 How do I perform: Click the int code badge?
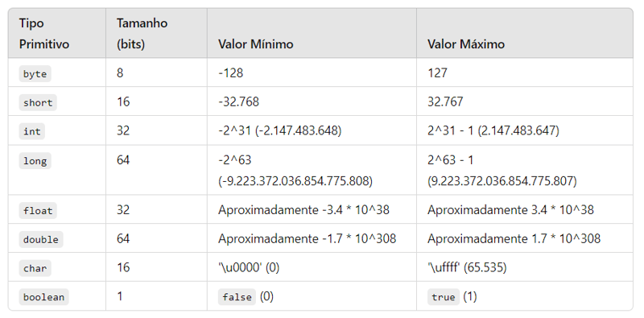point(32,131)
